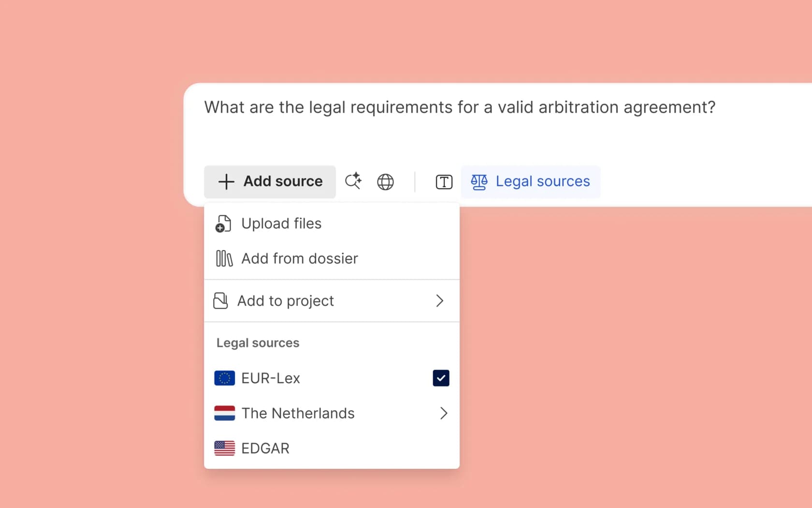Expand The Netherlands chevron

click(x=443, y=413)
